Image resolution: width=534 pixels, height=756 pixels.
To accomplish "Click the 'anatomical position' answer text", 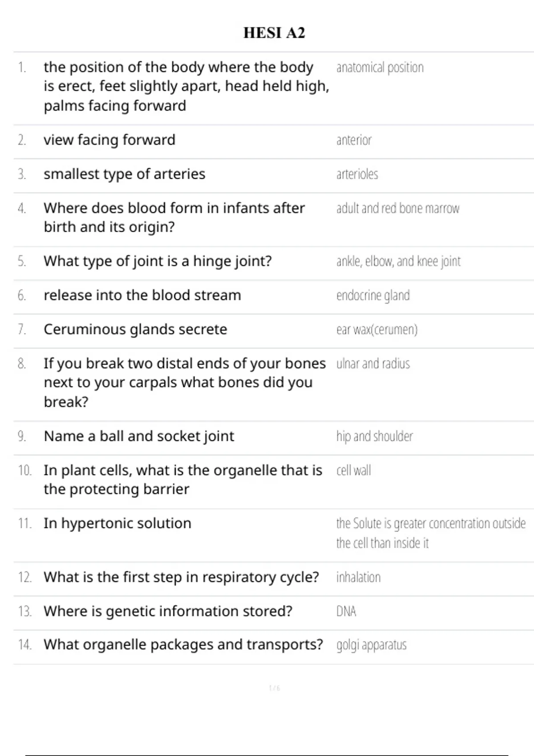I will click(380, 68).
